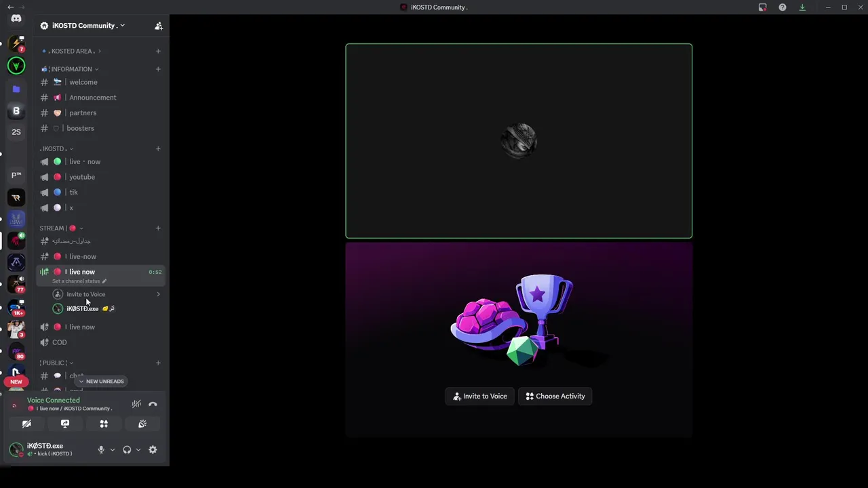Turn on camera in voice panel
The width and height of the screenshot is (868, 488).
[x=26, y=424]
